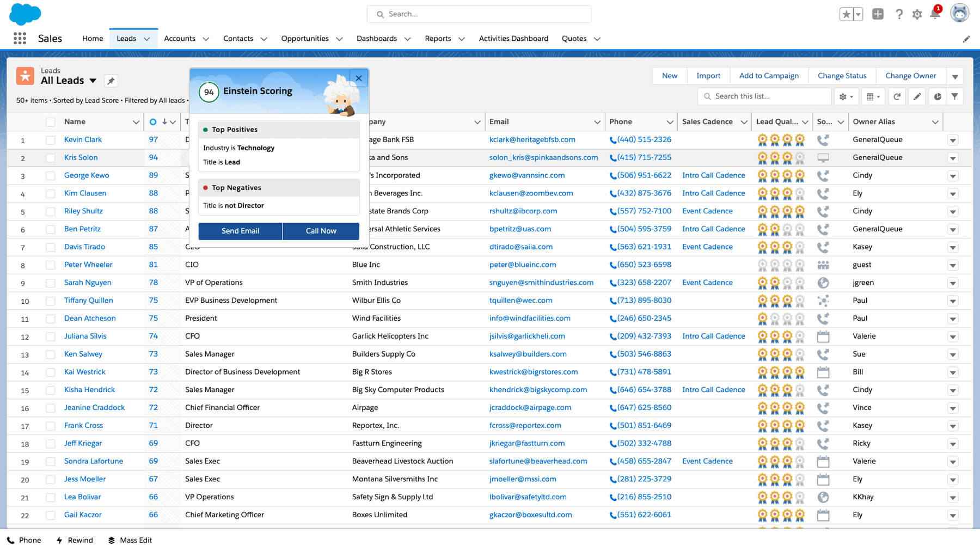Expand the Accounts tab dropdown chevron
The width and height of the screenshot is (980, 551).
coord(206,39)
